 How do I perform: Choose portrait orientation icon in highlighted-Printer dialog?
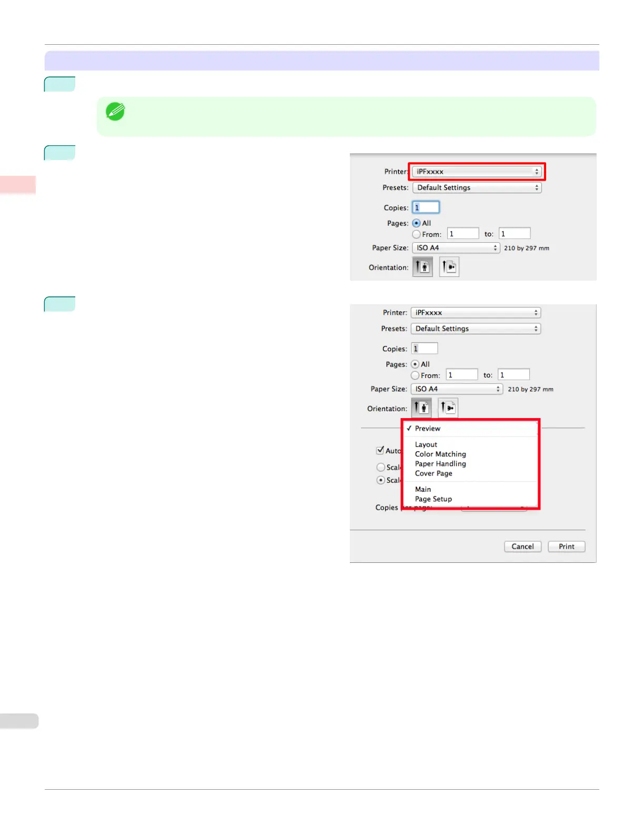422,267
